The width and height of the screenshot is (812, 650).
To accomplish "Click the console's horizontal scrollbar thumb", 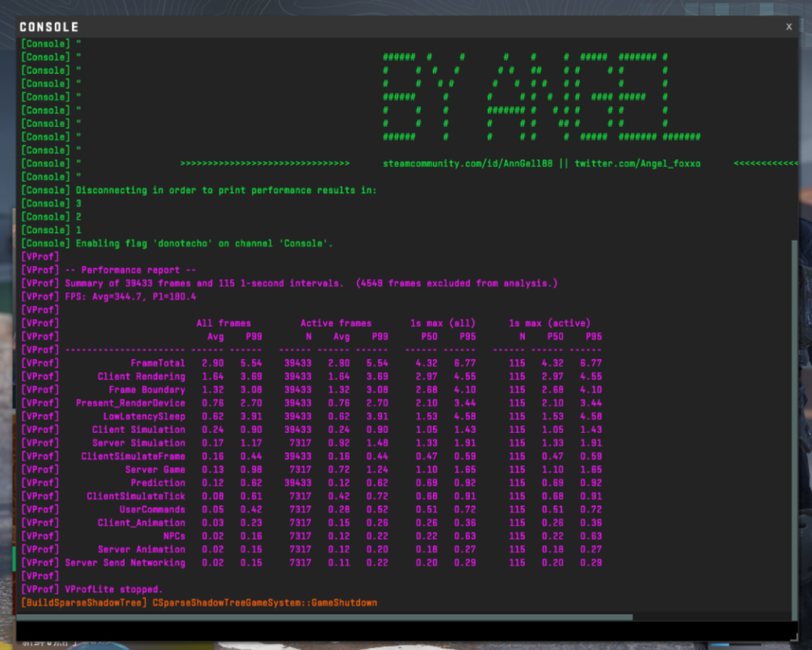I will 325,618.
